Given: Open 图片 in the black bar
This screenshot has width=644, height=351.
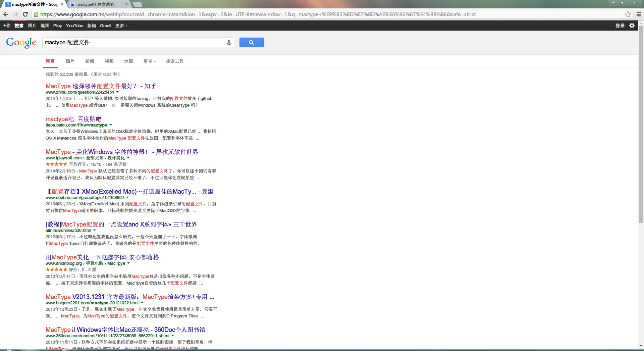Looking at the screenshot, I should click(32, 26).
